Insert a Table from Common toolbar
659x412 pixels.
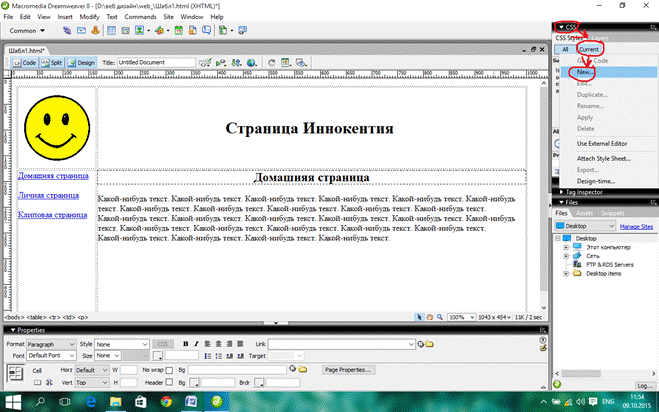[x=111, y=30]
